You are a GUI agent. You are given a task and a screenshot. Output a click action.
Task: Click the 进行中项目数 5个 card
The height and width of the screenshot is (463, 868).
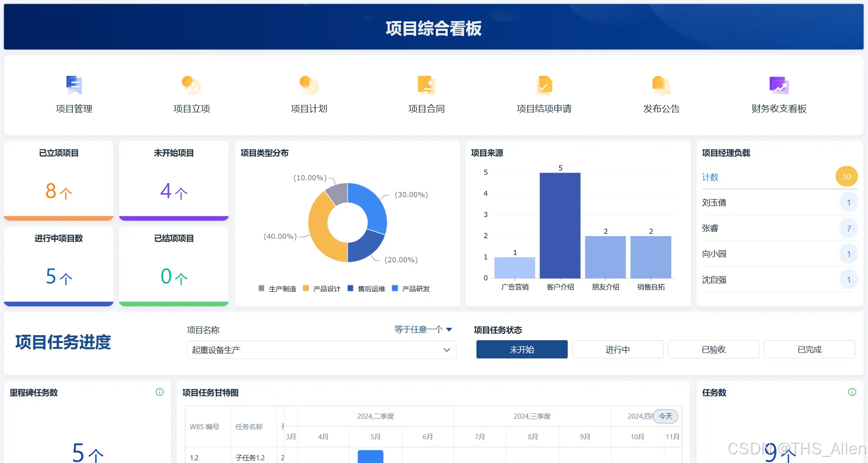(x=58, y=266)
